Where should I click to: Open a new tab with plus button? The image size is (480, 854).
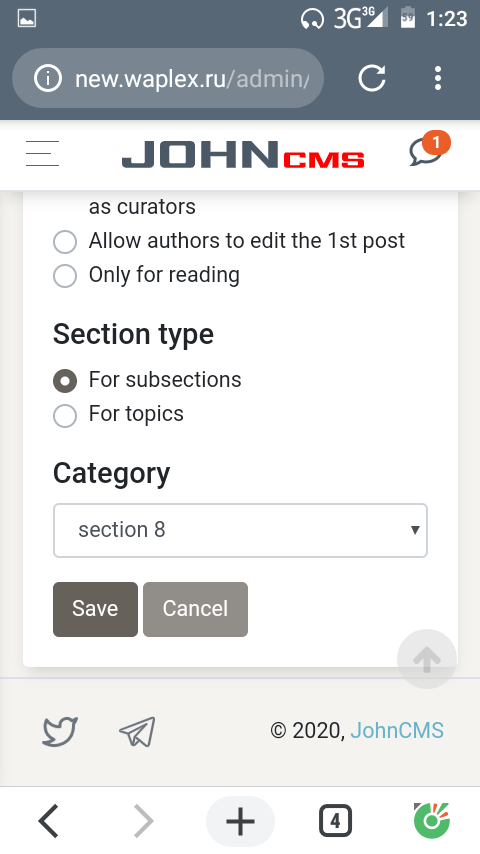pyautogui.click(x=240, y=821)
